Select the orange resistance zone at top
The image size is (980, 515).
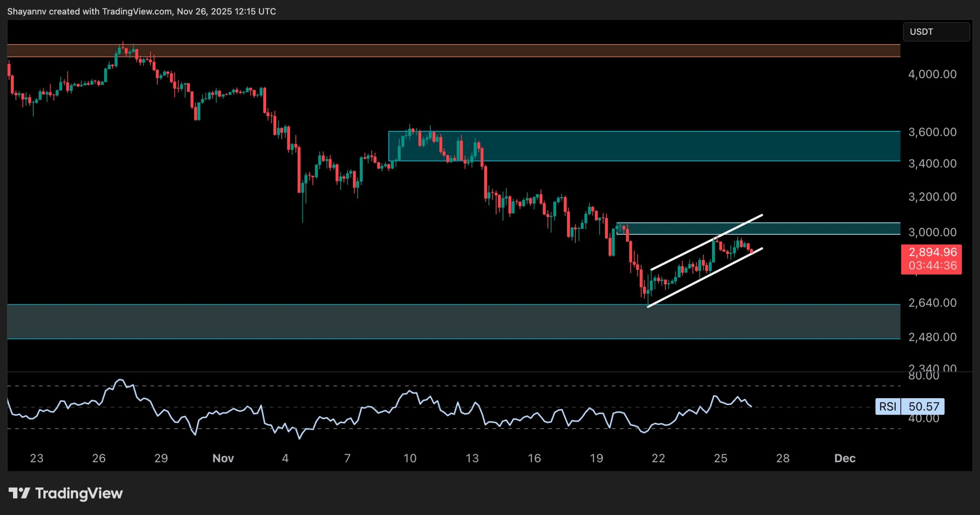[459, 51]
